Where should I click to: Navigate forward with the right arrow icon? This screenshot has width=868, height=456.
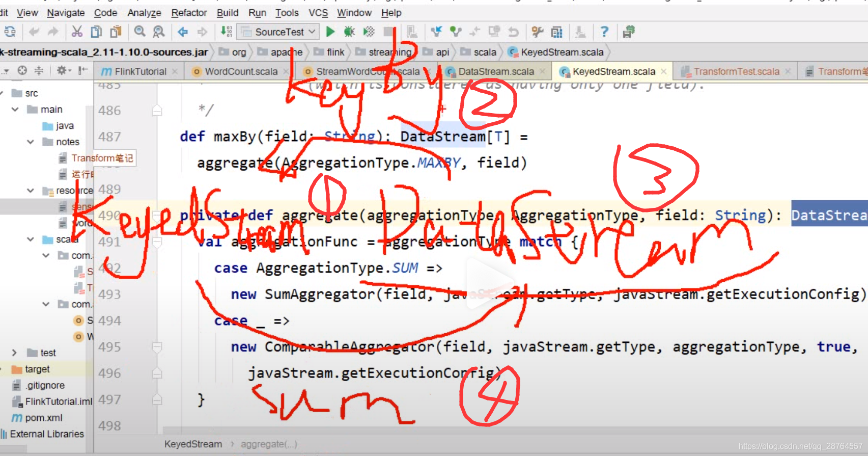[202, 32]
